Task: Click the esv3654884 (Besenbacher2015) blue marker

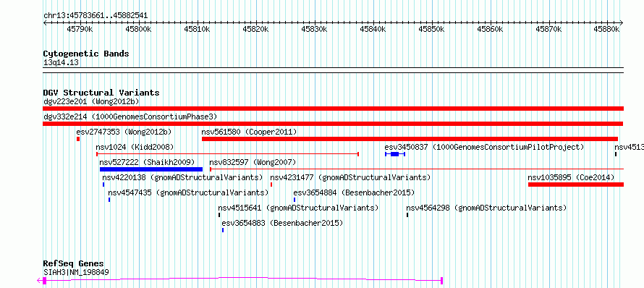Action: [295, 200]
